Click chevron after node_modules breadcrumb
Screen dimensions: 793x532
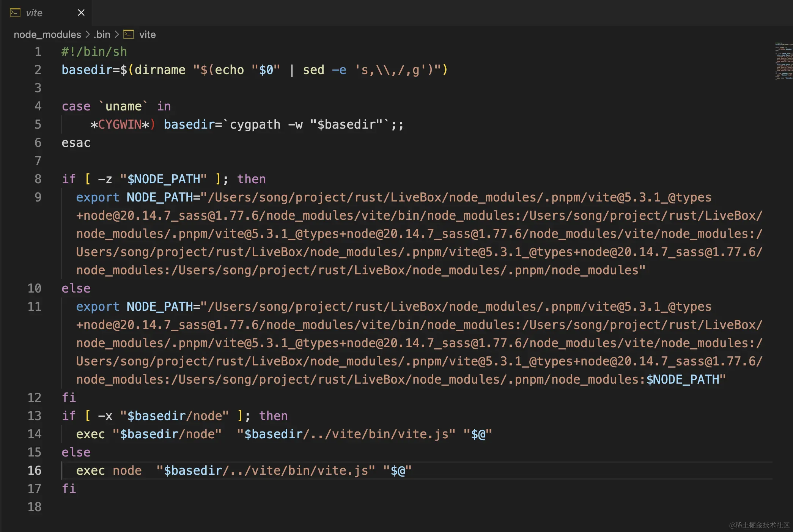point(88,35)
